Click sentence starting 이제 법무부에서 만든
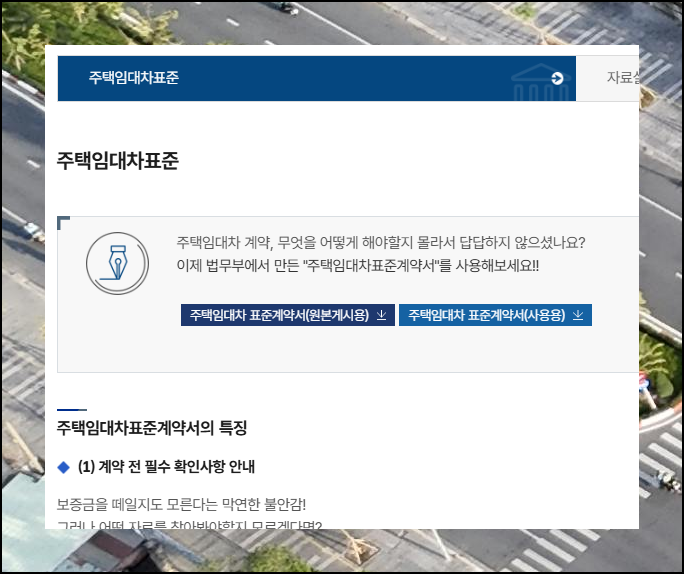The width and height of the screenshot is (684, 574). [x=358, y=266]
